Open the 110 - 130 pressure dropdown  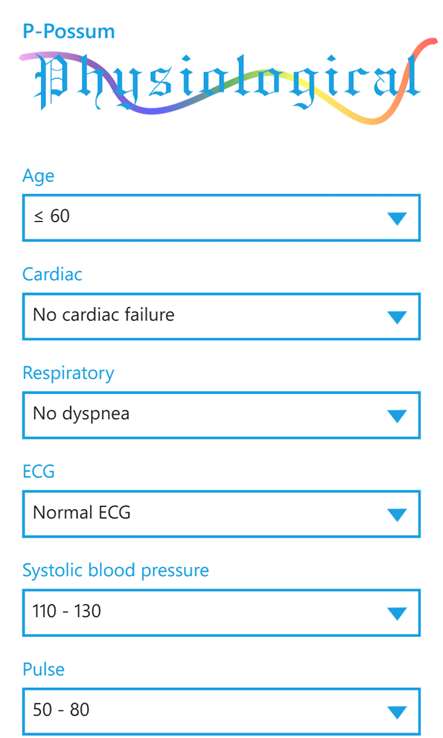[221, 613]
